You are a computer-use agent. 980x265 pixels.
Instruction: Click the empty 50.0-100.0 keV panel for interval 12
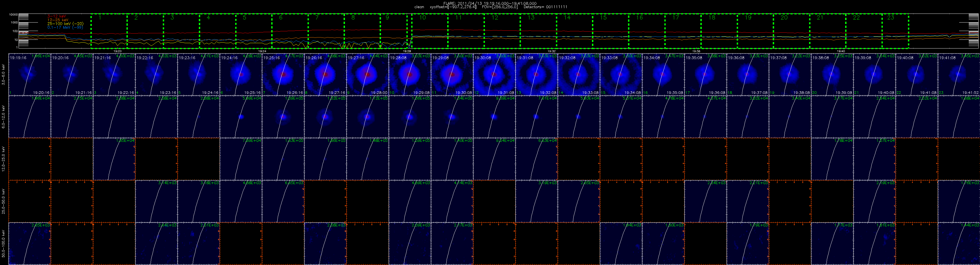(x=494, y=243)
